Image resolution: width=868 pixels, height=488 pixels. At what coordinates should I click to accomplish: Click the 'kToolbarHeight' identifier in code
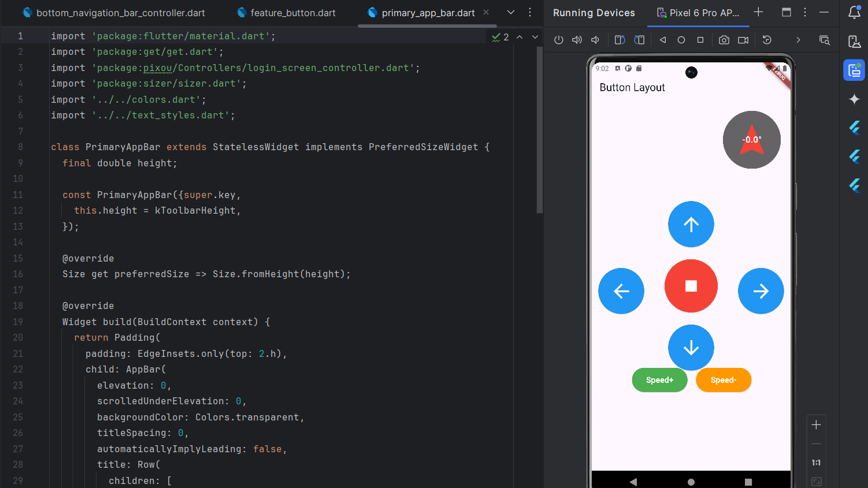click(195, 211)
